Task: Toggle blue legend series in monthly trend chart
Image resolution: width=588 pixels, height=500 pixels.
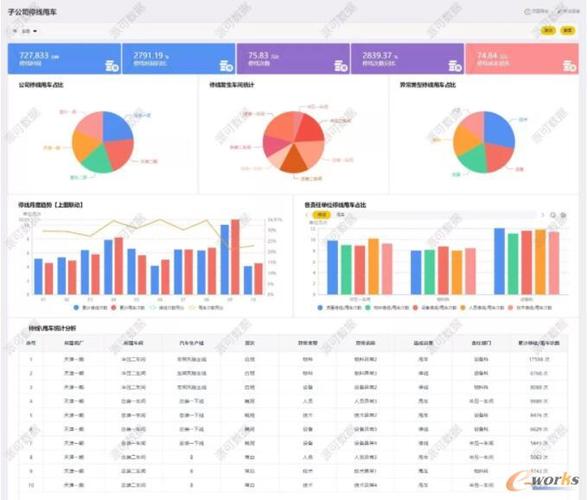Action: [x=90, y=308]
